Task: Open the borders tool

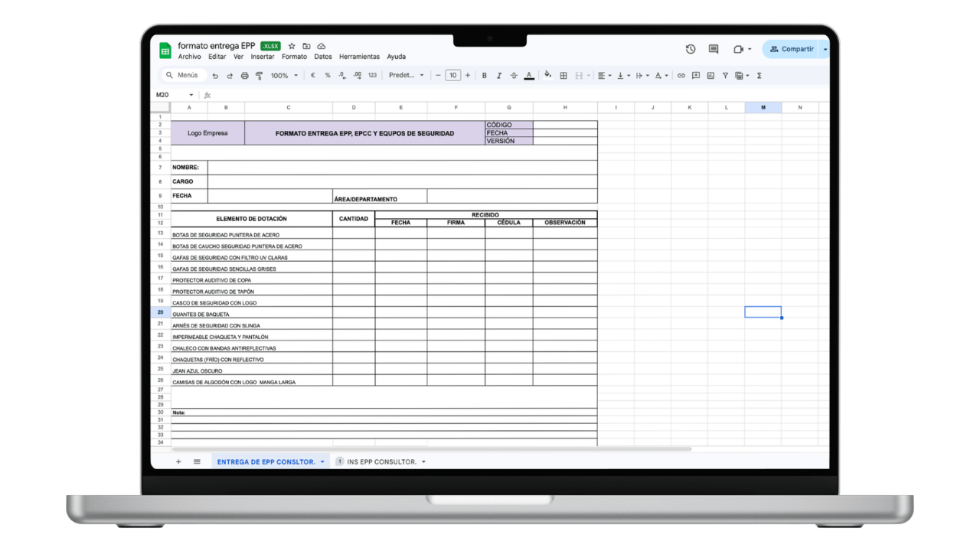Action: 563,76
